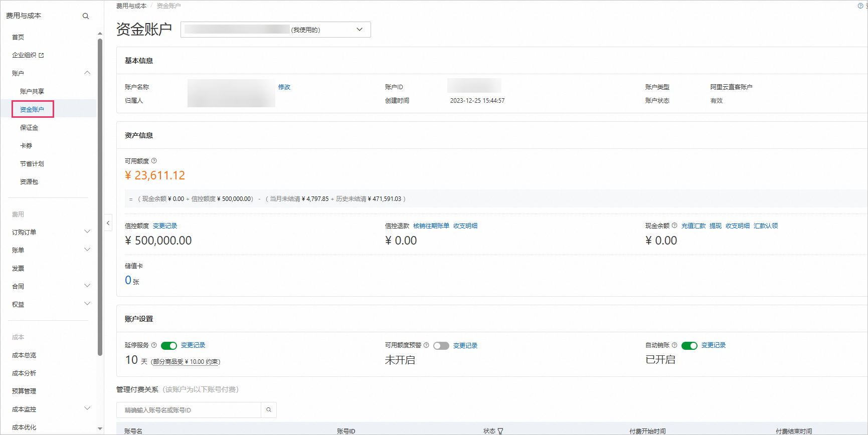Image resolution: width=868 pixels, height=435 pixels.
Task: Expand the 权益 menu
Action: 87,304
